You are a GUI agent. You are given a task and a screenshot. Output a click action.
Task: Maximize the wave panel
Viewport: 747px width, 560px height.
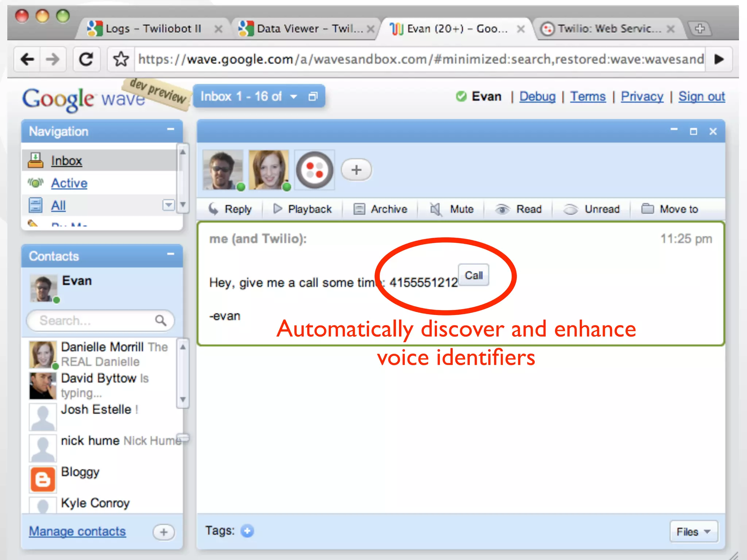(x=693, y=131)
